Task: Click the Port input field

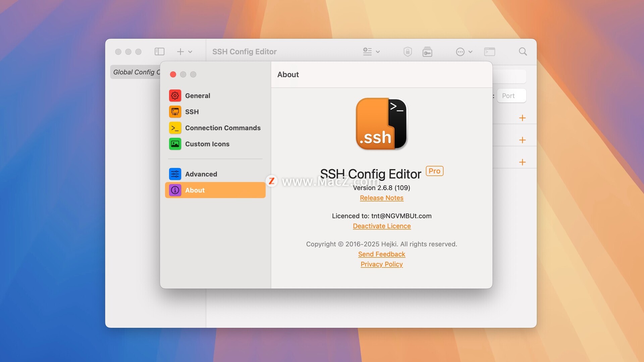Action: coord(512,96)
